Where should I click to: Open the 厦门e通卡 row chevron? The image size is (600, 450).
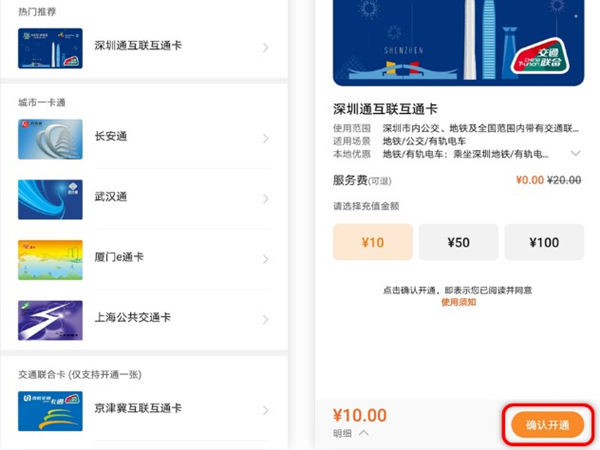(265, 259)
